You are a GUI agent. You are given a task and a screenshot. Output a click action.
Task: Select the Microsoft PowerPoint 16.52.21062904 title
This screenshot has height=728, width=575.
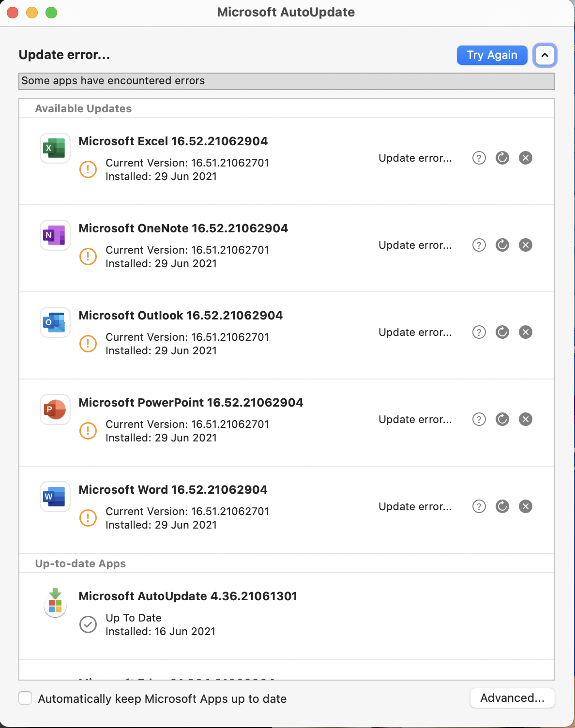(x=191, y=403)
